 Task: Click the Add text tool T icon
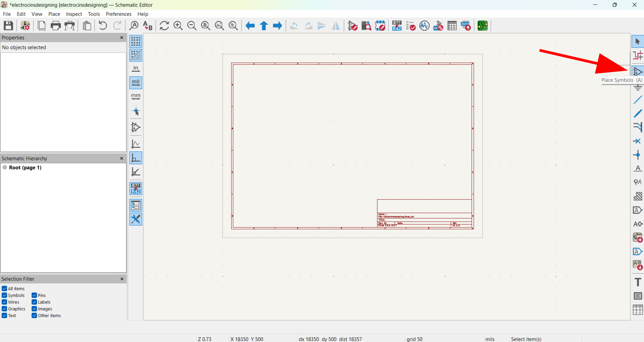[638, 282]
